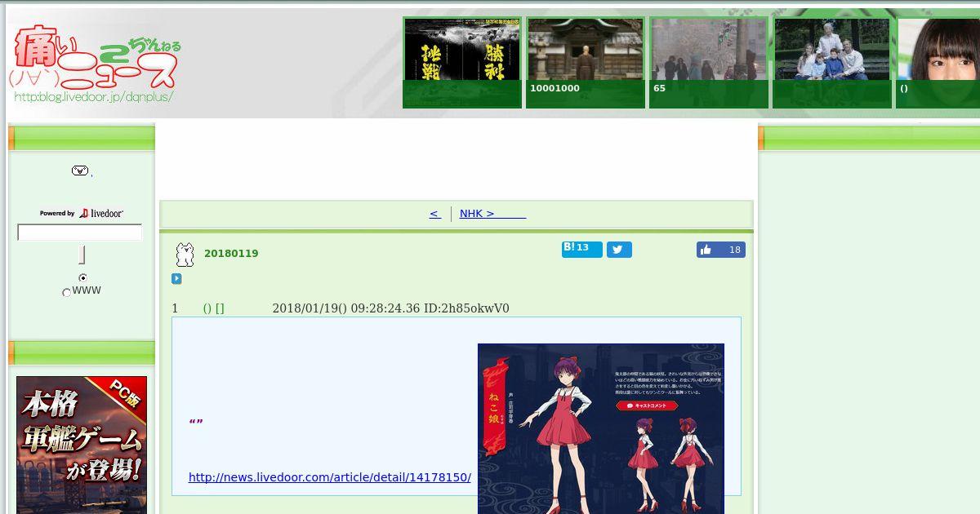The width and height of the screenshot is (980, 514).
Task: Open the thumbnail captioned 10001000
Action: (586, 62)
